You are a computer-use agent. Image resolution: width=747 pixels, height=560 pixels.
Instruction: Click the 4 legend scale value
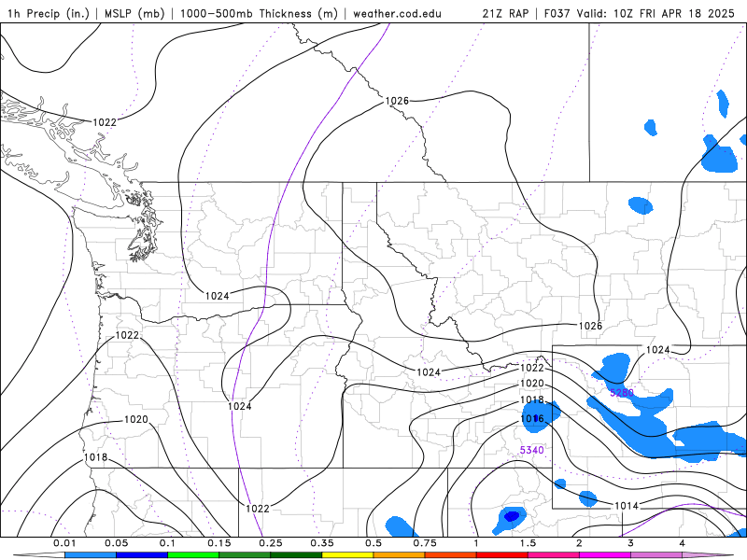coord(683,543)
